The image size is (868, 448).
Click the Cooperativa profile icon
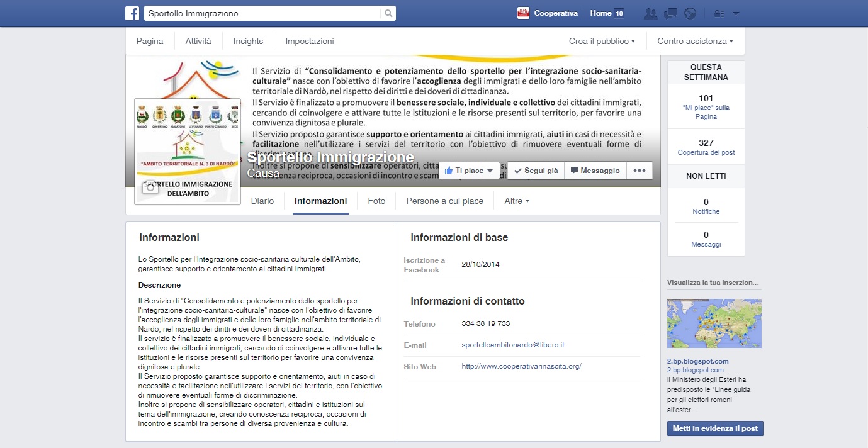click(523, 13)
